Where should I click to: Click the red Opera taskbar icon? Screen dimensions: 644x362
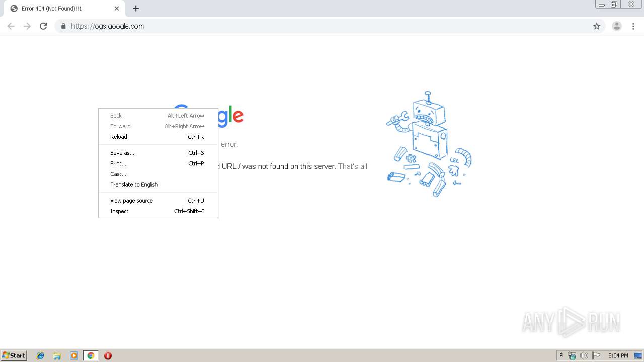tap(108, 355)
